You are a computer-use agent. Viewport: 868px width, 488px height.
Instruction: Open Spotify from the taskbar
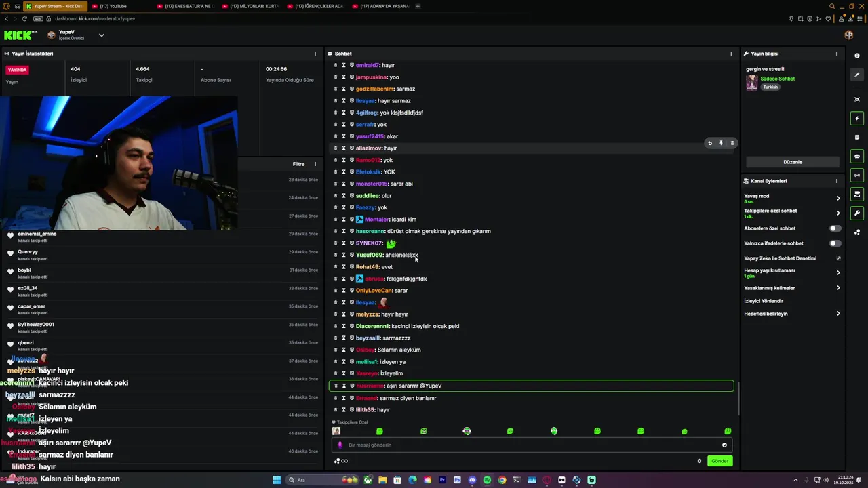tap(487, 480)
